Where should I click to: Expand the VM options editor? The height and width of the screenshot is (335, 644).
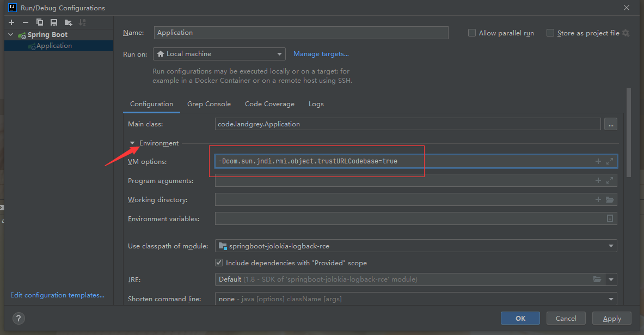click(x=610, y=161)
